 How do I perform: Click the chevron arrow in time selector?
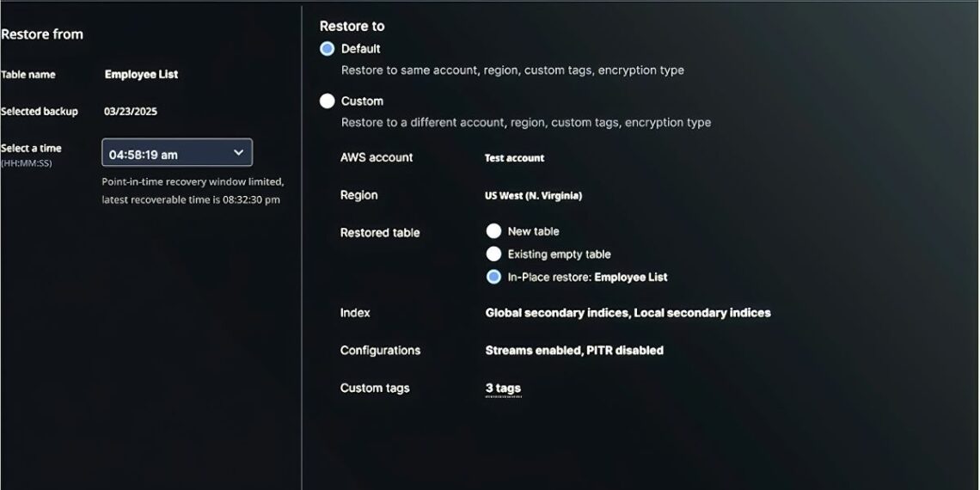pos(238,153)
